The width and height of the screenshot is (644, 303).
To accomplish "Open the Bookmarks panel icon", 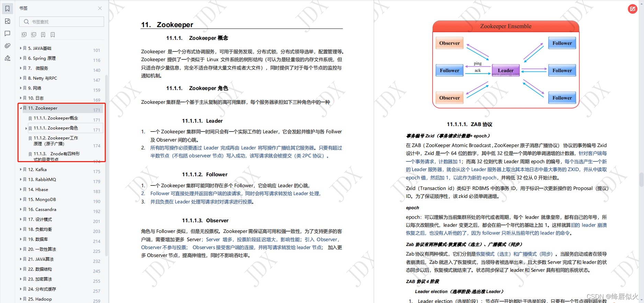I will coord(7,9).
